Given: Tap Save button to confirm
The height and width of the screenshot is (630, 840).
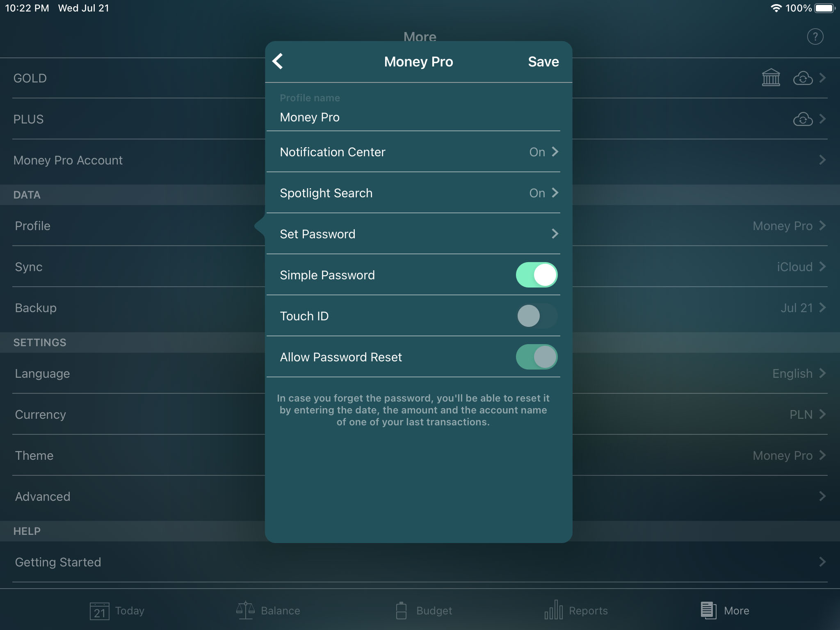Looking at the screenshot, I should click(x=543, y=60).
